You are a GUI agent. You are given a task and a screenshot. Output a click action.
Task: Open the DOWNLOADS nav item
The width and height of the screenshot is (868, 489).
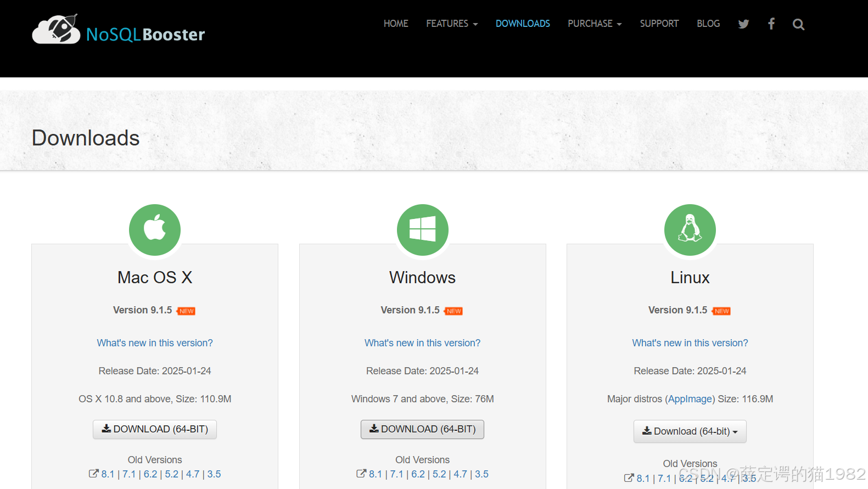pos(523,24)
